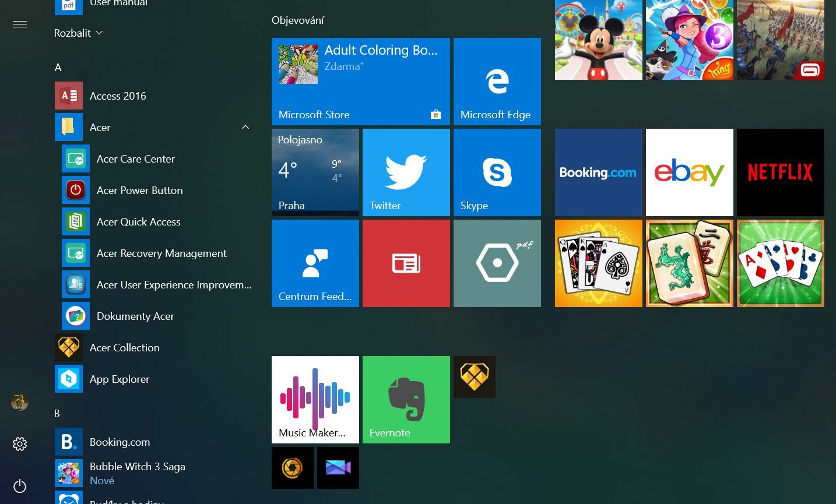The width and height of the screenshot is (836, 504).
Task: Open the Music Maker tile
Action: click(x=315, y=399)
